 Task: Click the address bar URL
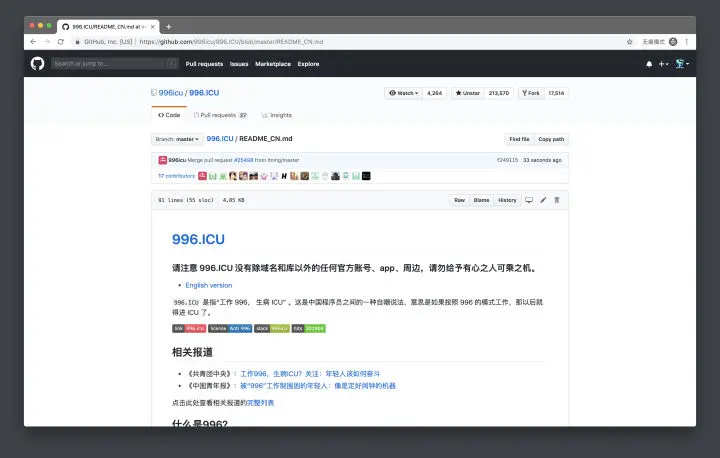(x=231, y=42)
